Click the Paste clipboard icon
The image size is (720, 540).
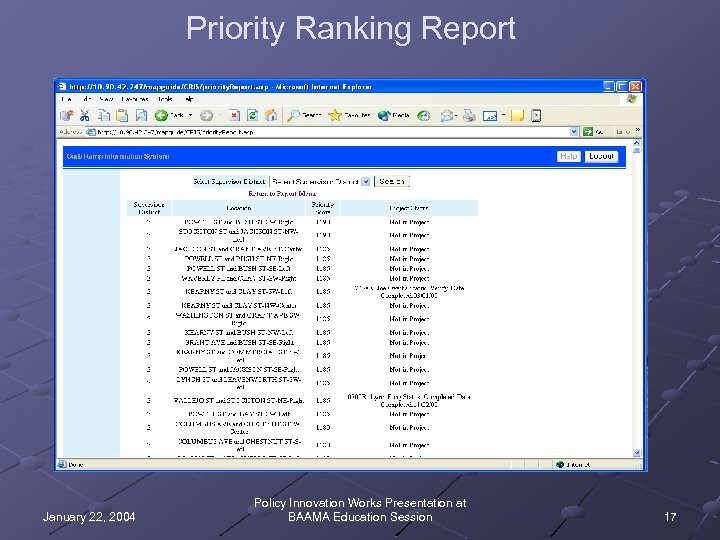click(122, 115)
